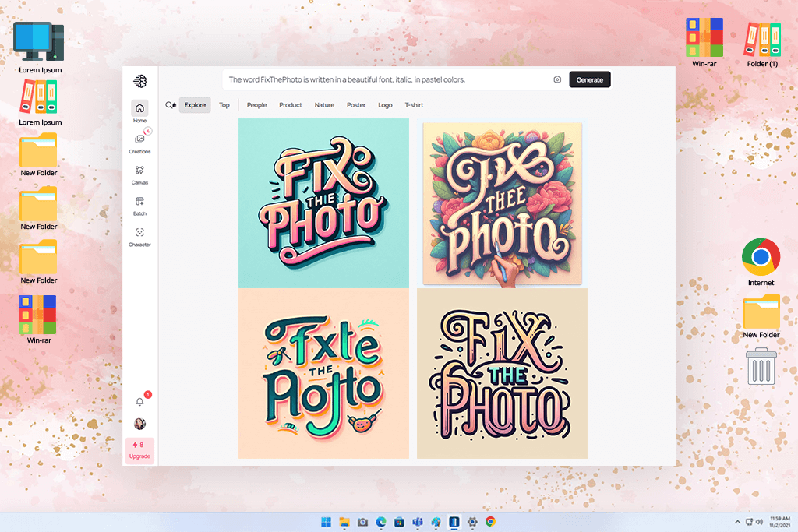Open Microsoft Teams from the taskbar
The height and width of the screenshot is (532, 798).
tap(418, 522)
